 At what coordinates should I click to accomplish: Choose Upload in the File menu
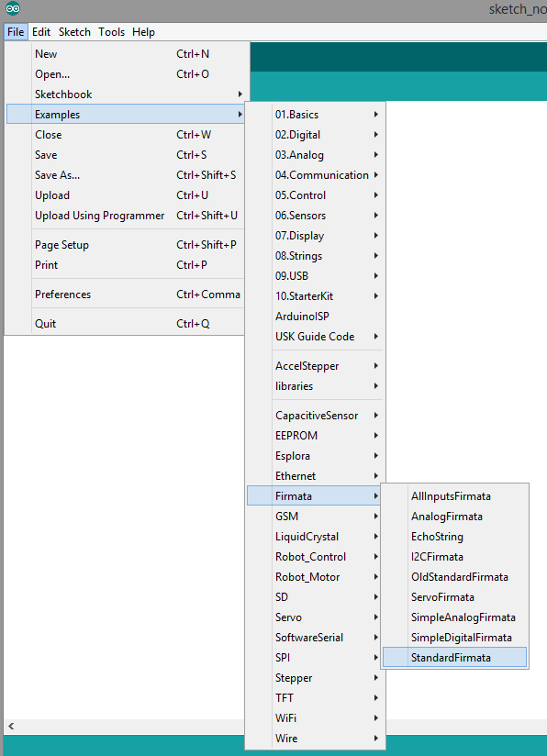126,195
